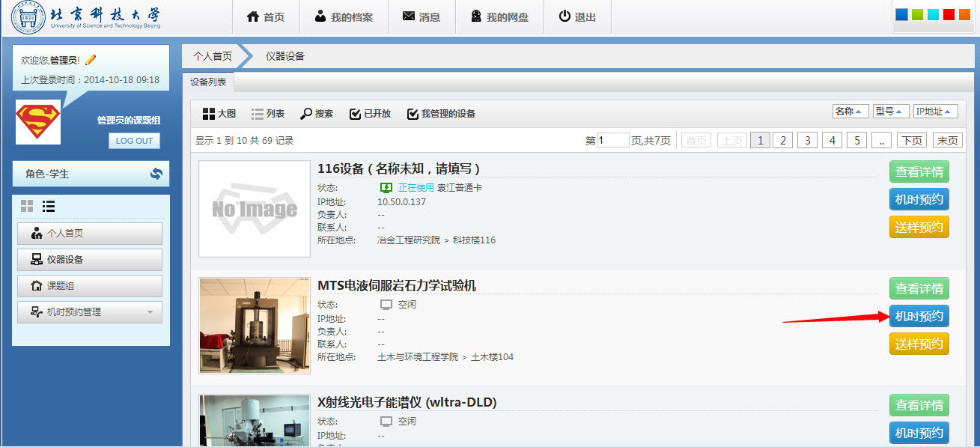Open the 搜索 search tool

pos(317,114)
